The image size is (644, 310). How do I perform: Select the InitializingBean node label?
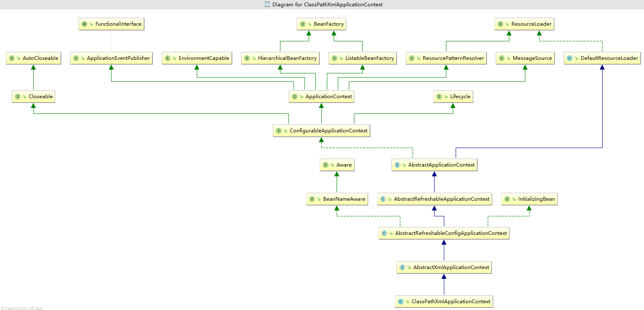point(536,199)
